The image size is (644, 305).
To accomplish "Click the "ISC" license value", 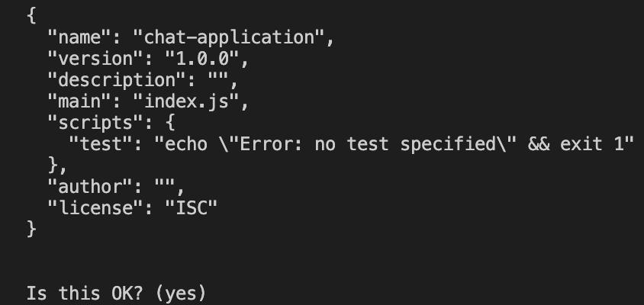I will (191, 208).
